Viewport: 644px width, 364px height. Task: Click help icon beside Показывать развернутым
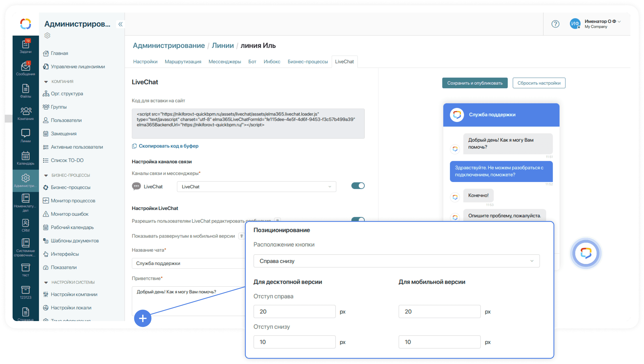point(241,236)
